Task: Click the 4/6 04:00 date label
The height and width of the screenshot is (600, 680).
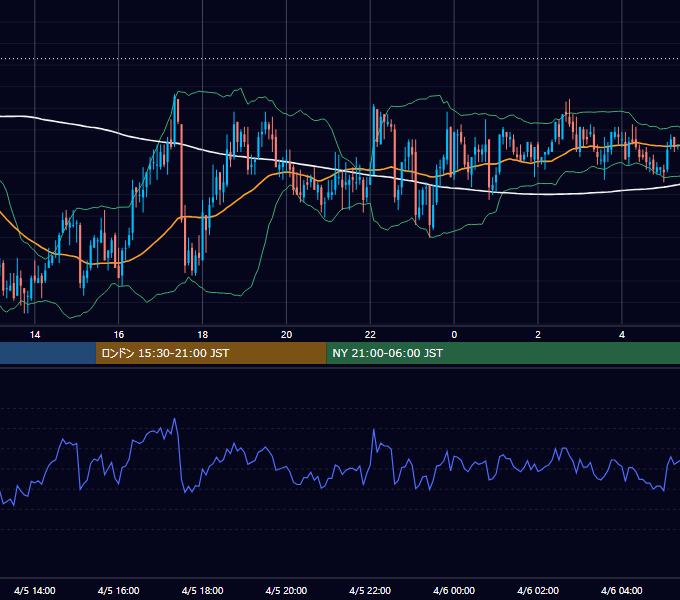Action: tap(622, 590)
